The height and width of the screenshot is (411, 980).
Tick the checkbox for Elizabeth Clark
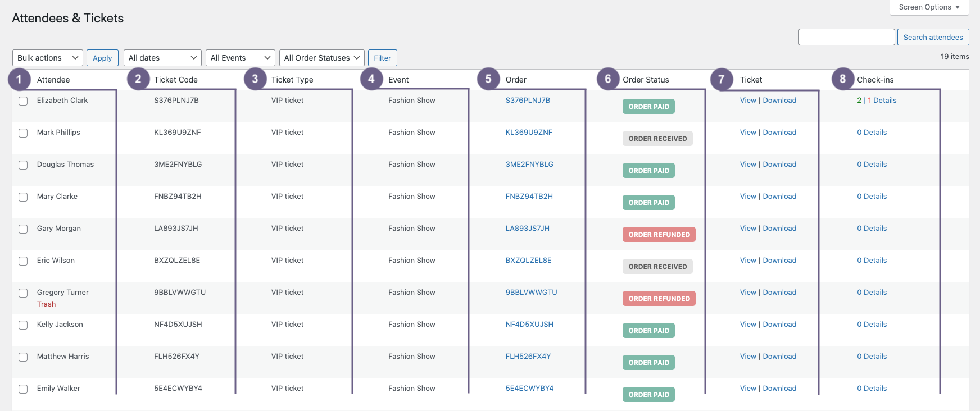coord(23,101)
